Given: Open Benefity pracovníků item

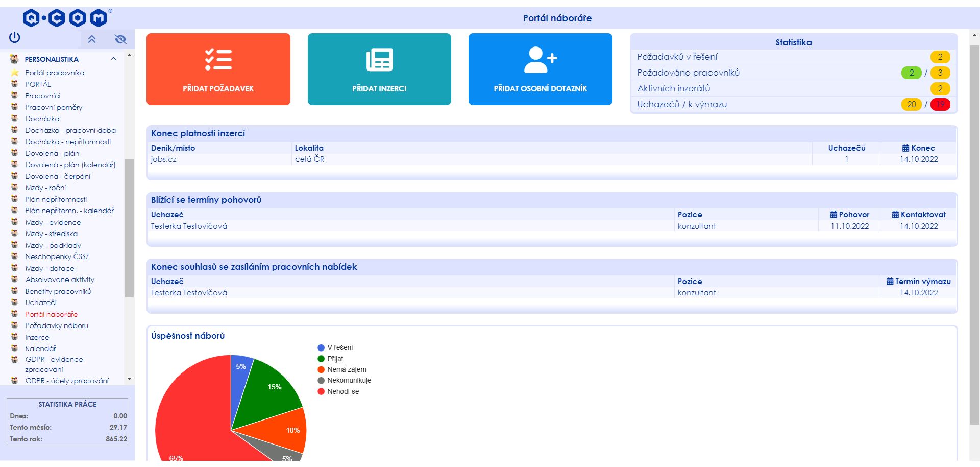Looking at the screenshot, I should click(x=58, y=291).
